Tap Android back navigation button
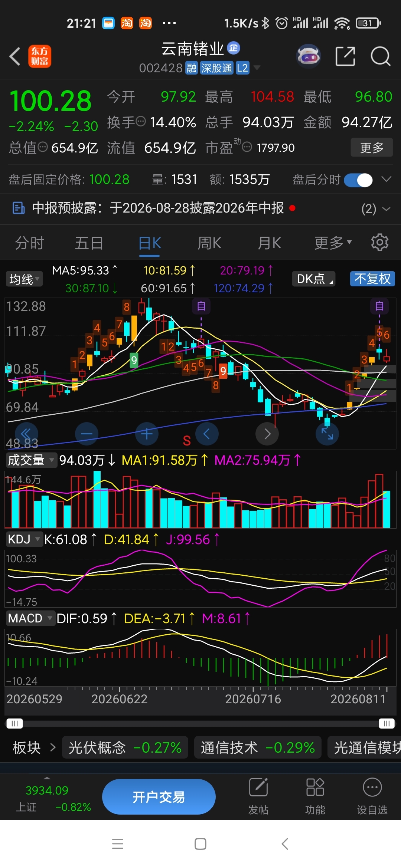Screen dimensions: 401x868 (x=285, y=844)
